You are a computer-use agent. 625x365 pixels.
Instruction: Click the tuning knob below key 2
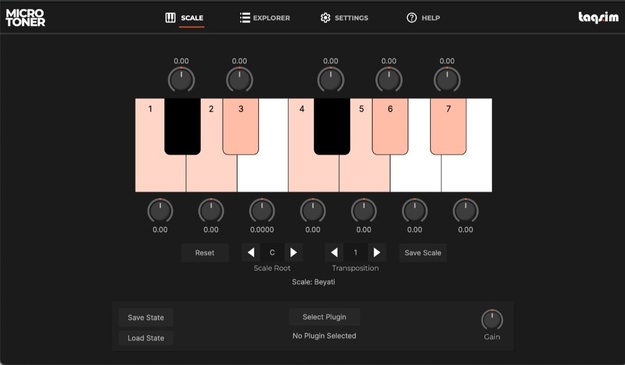coord(211,210)
